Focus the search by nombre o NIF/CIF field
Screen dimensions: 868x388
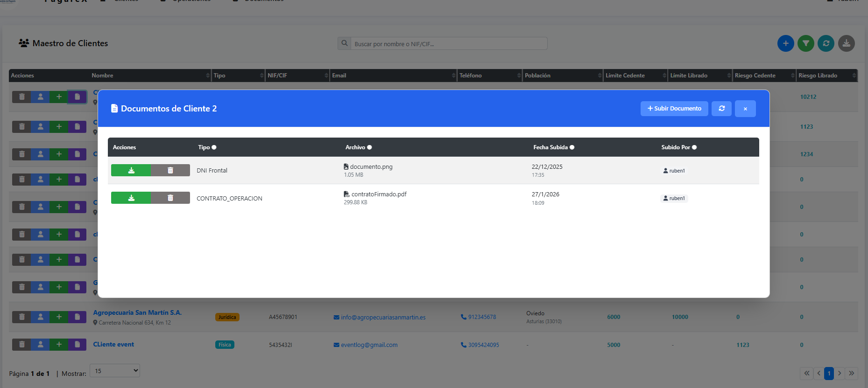click(x=448, y=44)
